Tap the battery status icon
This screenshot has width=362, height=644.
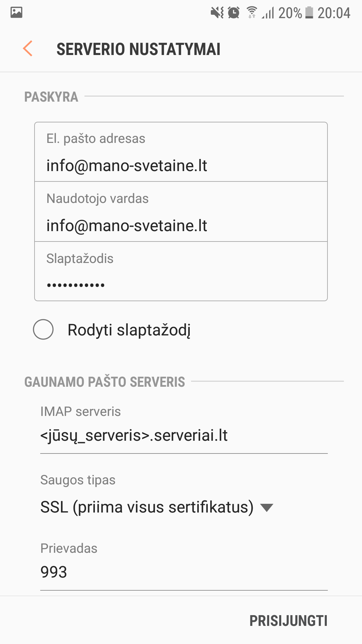tap(309, 13)
